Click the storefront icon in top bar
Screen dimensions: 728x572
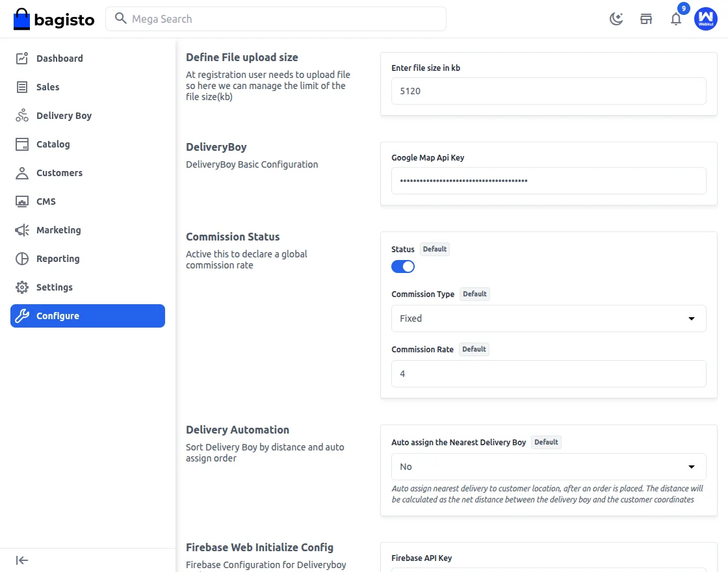[x=646, y=19]
